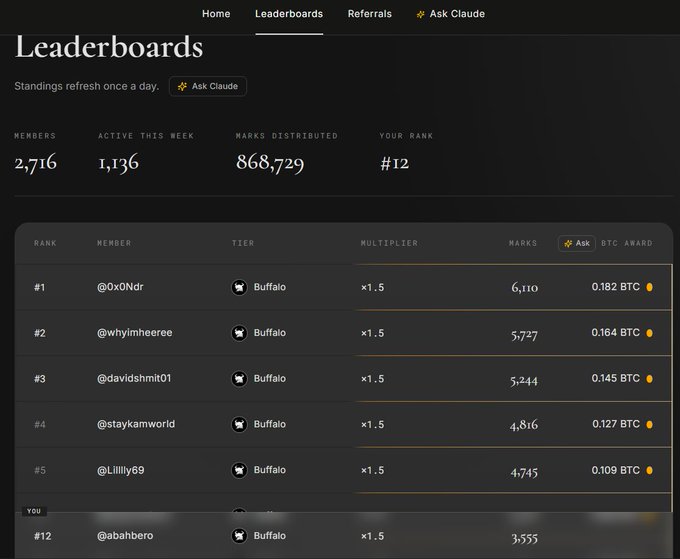This screenshot has height=559, width=680.
Task: Open member @0x0Ndr
Action: (x=120, y=287)
